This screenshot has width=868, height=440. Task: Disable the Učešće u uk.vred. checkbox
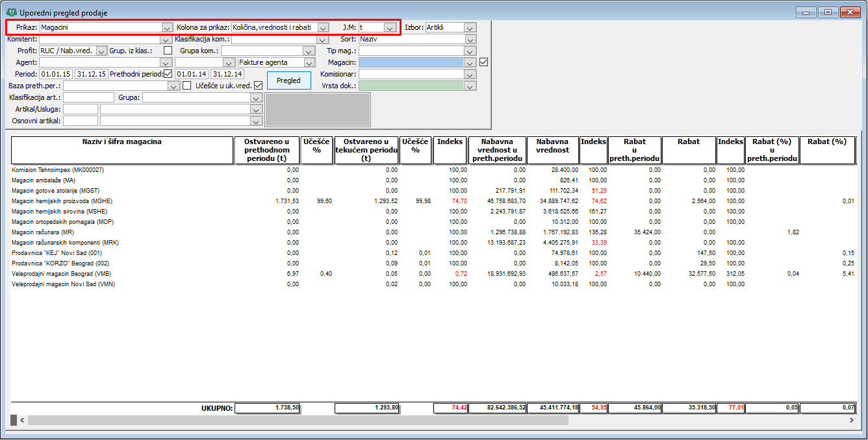[x=258, y=86]
